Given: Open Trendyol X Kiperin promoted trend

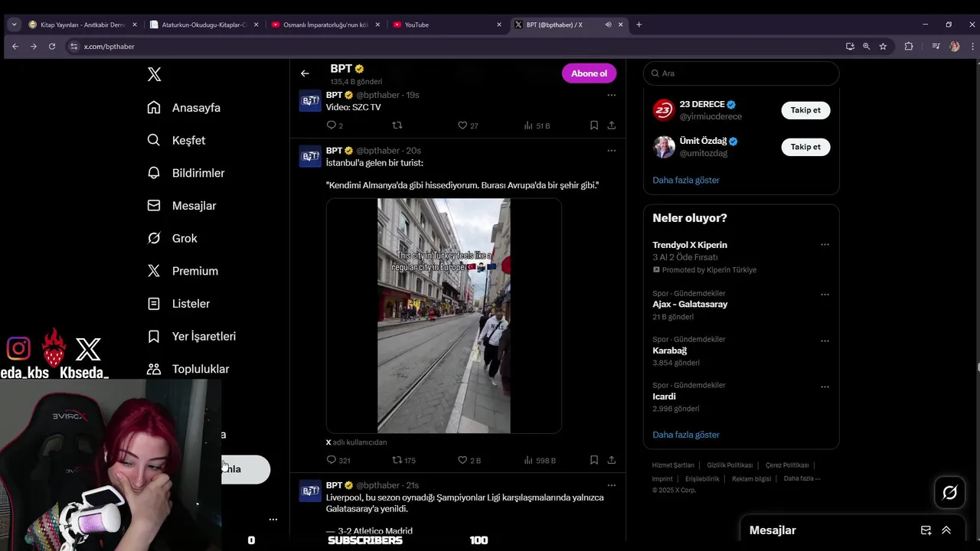Looking at the screenshot, I should click(x=690, y=245).
